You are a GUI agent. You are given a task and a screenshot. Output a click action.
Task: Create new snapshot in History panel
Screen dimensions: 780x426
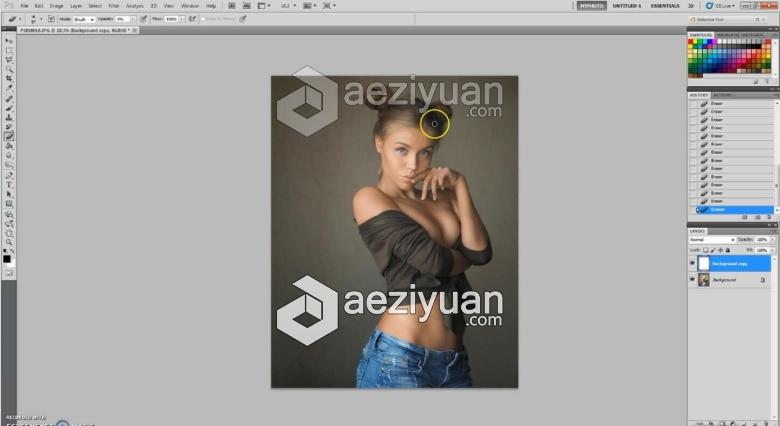pos(757,217)
